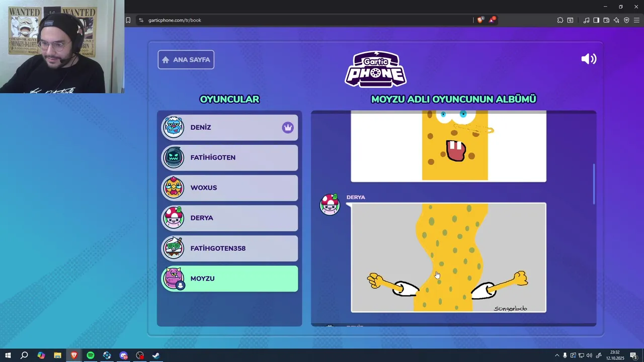
Task: Open Leo AI sparkle icon
Action: 616,20
